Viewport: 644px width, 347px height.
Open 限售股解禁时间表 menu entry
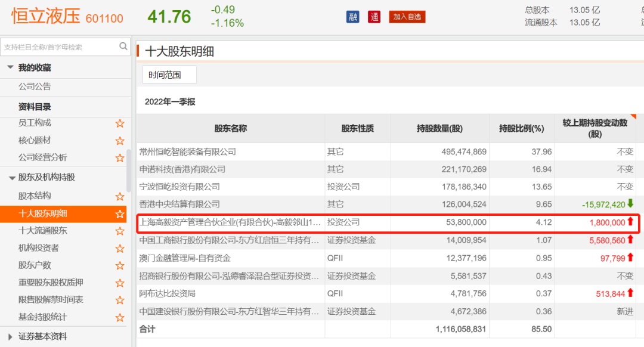[x=51, y=299]
